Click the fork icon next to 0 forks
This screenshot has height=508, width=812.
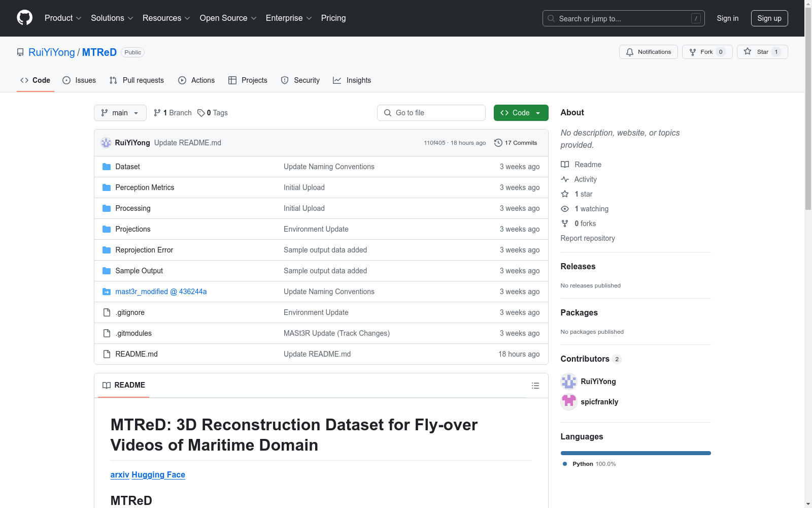pyautogui.click(x=565, y=224)
